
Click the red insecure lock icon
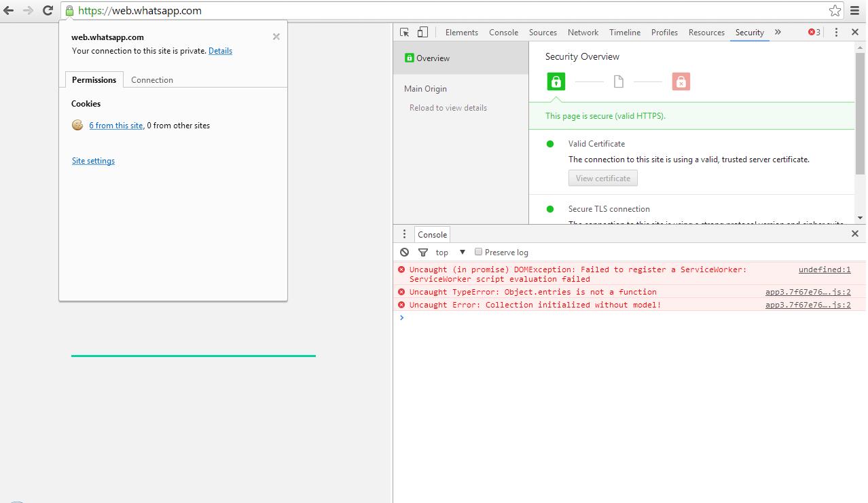(x=681, y=81)
